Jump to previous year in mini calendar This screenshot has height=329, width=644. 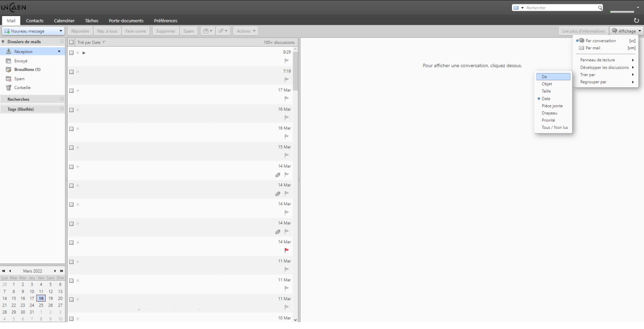click(x=4, y=271)
